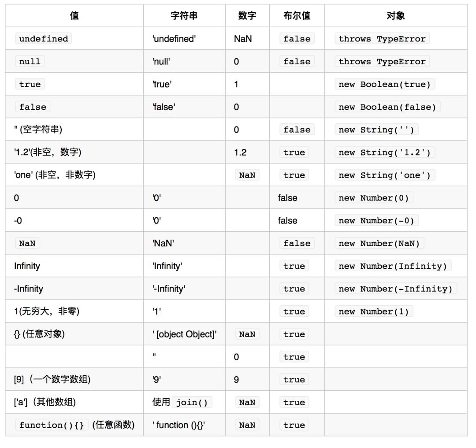
Task: Select the quoted '1' string cell
Action: click(x=156, y=311)
